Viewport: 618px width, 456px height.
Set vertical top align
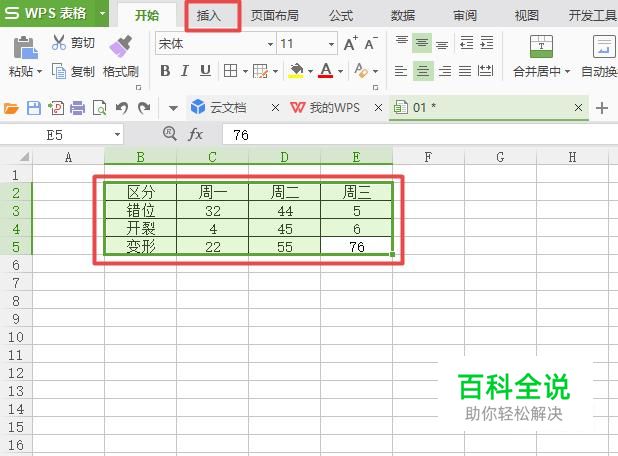coord(402,43)
